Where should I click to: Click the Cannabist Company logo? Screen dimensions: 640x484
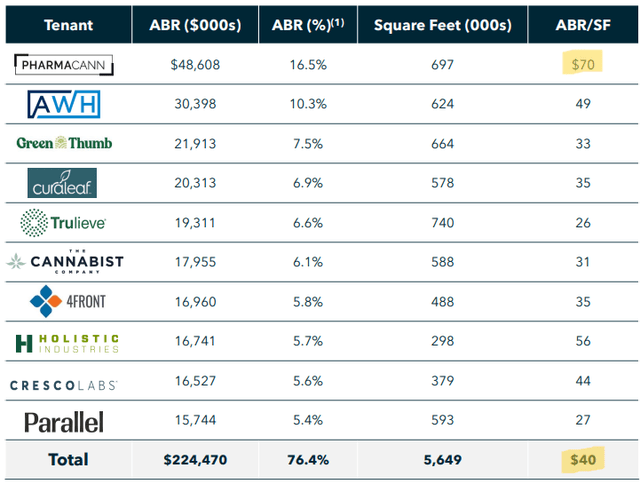[x=65, y=261]
